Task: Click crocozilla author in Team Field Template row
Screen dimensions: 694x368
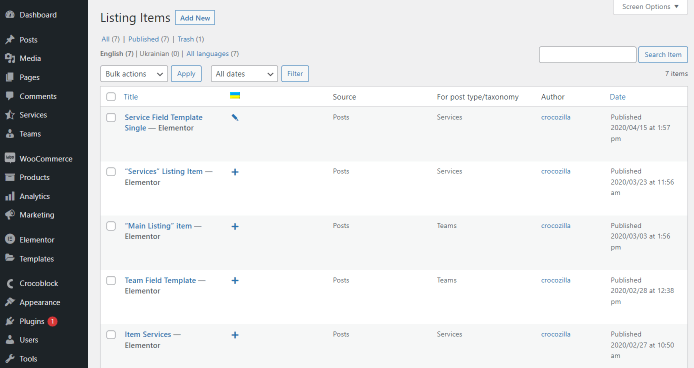Action: click(555, 280)
